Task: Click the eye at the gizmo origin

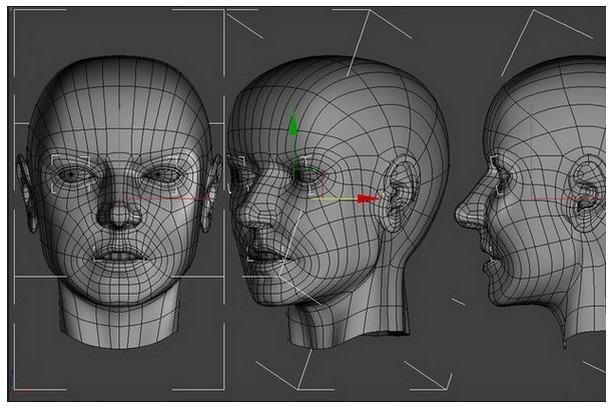Action: point(304,177)
